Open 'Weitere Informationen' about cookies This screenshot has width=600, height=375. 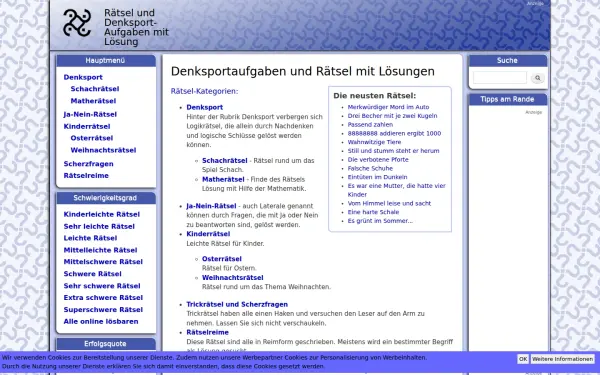pyautogui.click(x=562, y=359)
